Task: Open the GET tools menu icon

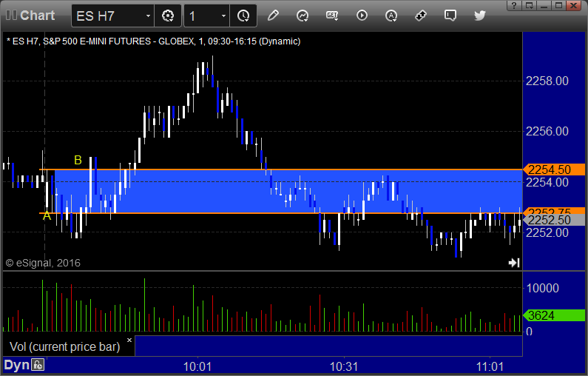Action: [332, 16]
